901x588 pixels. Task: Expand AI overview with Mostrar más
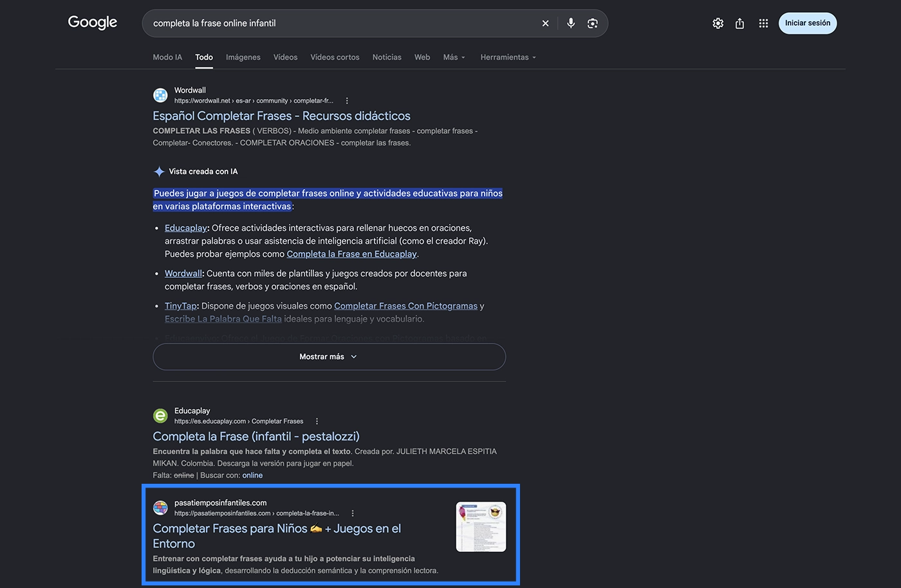[x=329, y=356]
